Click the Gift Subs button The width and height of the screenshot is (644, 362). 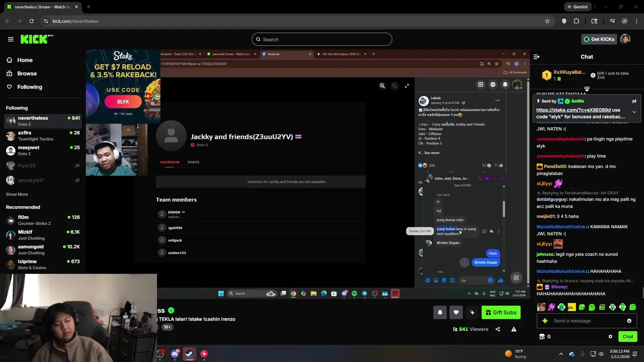click(x=501, y=313)
